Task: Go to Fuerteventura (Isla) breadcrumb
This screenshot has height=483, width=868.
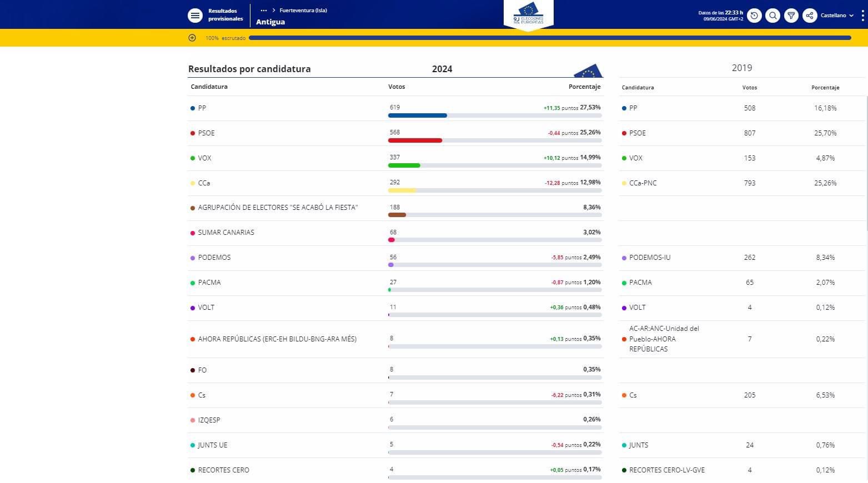Action: click(x=303, y=11)
